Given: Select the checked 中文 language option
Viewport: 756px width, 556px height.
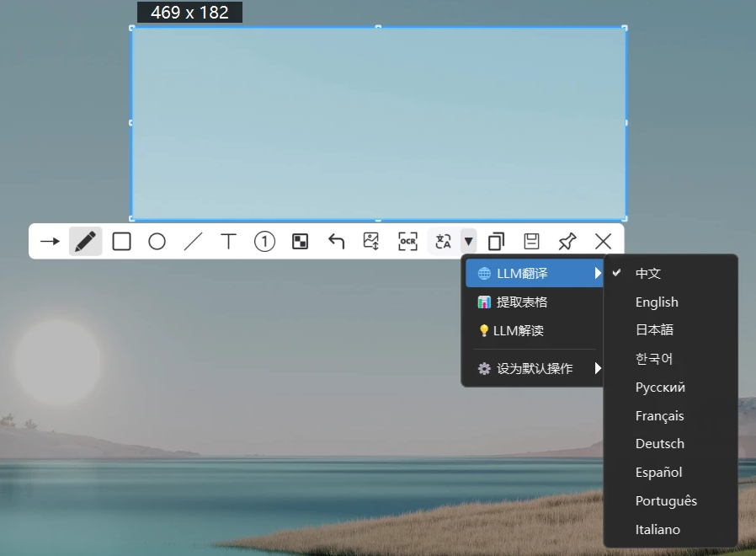Looking at the screenshot, I should click(x=648, y=274).
